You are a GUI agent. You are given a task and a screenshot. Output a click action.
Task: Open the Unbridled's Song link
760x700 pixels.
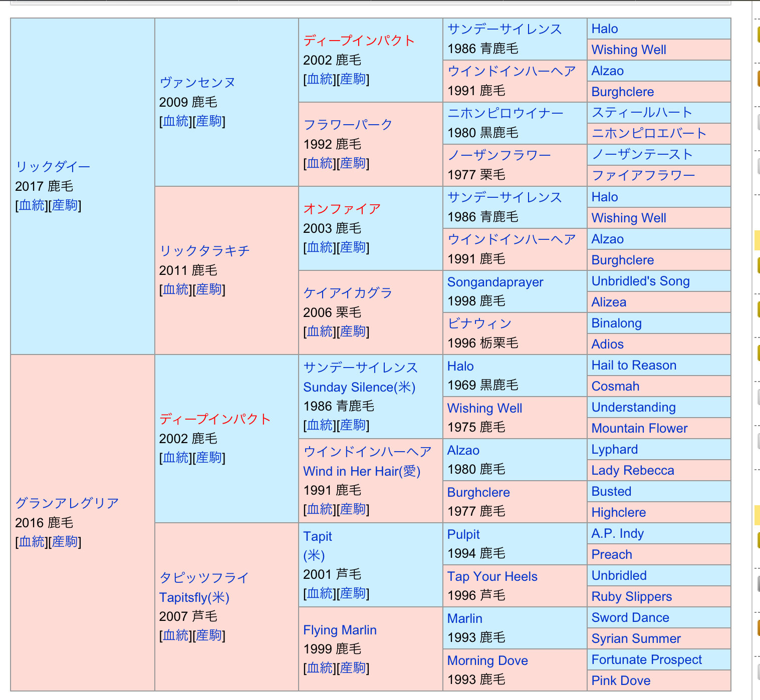(640, 281)
